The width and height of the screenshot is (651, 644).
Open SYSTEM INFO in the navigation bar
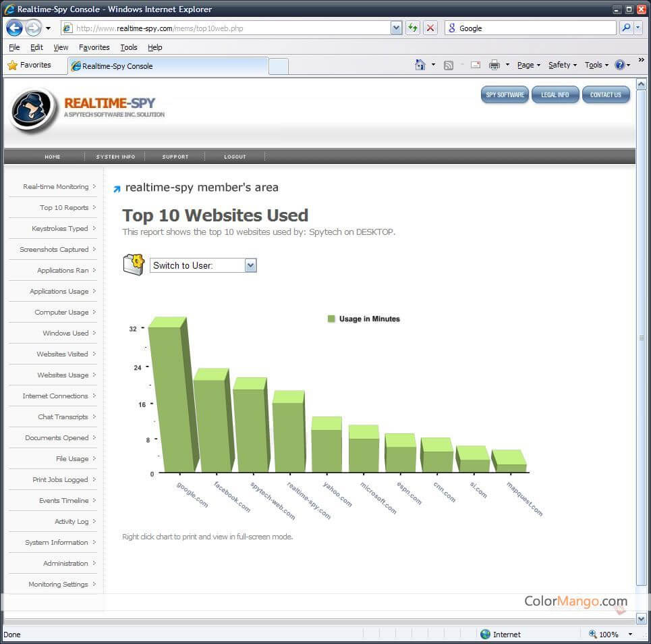[x=115, y=157]
